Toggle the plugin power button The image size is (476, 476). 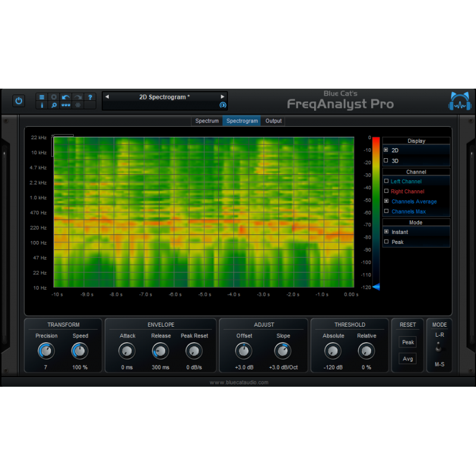click(x=18, y=100)
